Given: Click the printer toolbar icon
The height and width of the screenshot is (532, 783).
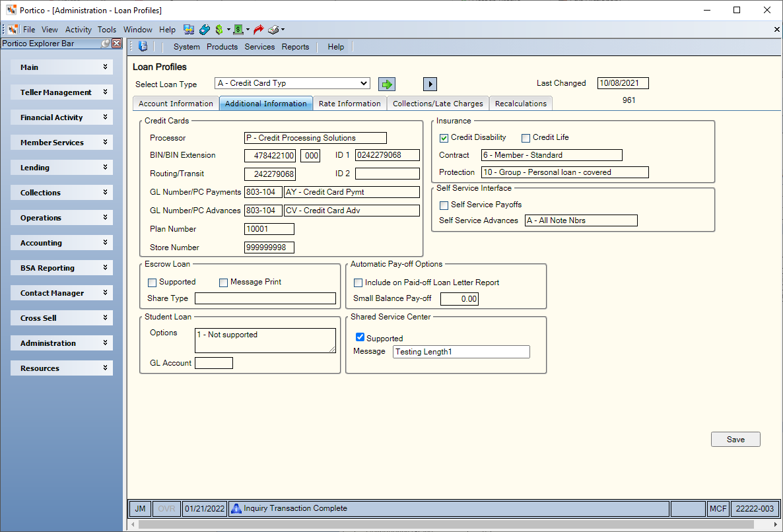Looking at the screenshot, I should pyautogui.click(x=273, y=30).
